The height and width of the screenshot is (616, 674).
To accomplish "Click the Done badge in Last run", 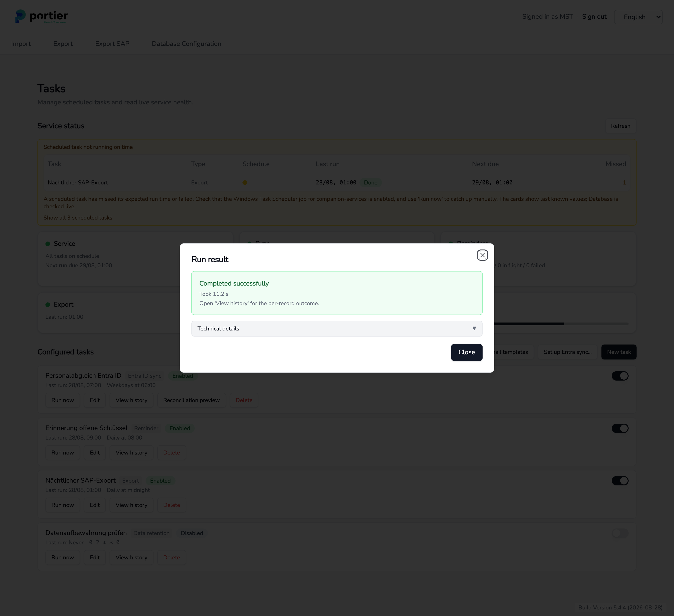I will click(x=370, y=183).
